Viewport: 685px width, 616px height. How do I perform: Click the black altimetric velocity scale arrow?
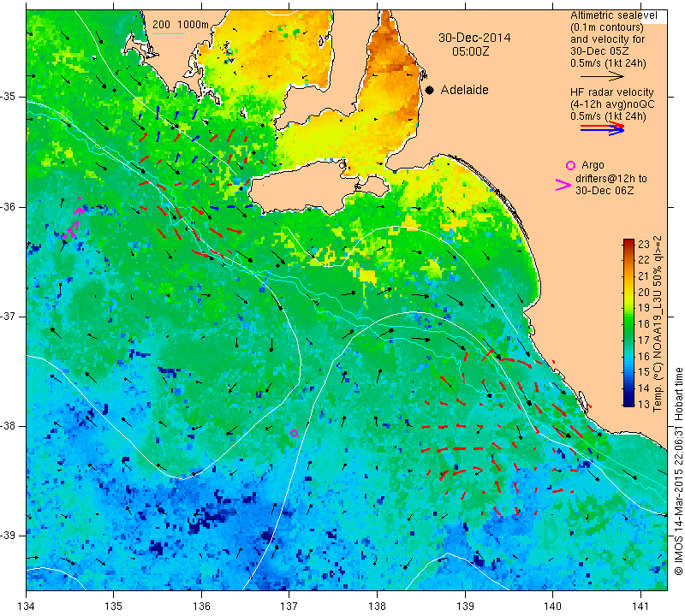pyautogui.click(x=602, y=76)
